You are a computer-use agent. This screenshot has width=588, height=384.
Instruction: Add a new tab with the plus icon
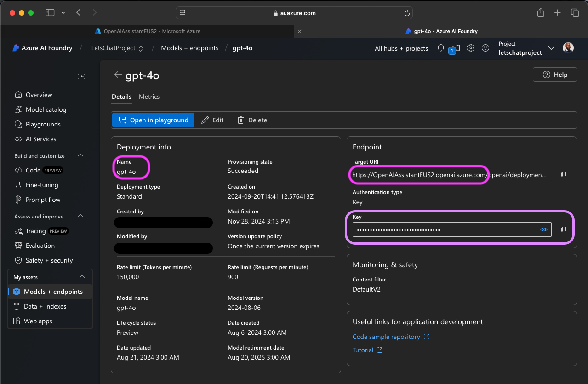pos(558,13)
